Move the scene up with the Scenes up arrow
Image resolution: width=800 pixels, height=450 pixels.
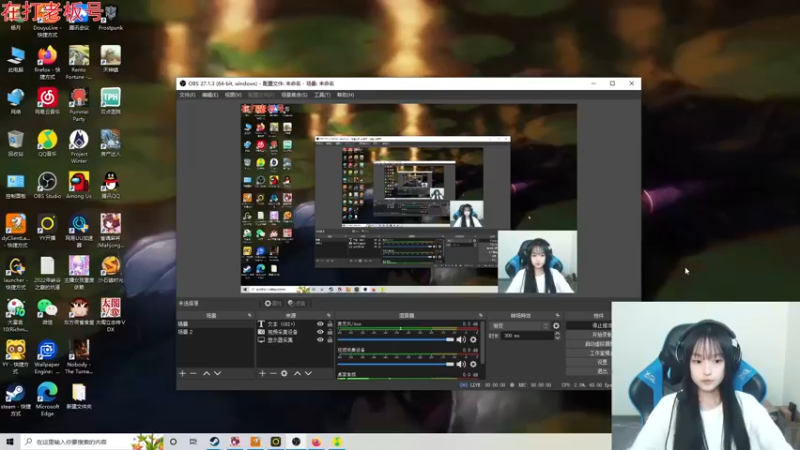(x=207, y=373)
